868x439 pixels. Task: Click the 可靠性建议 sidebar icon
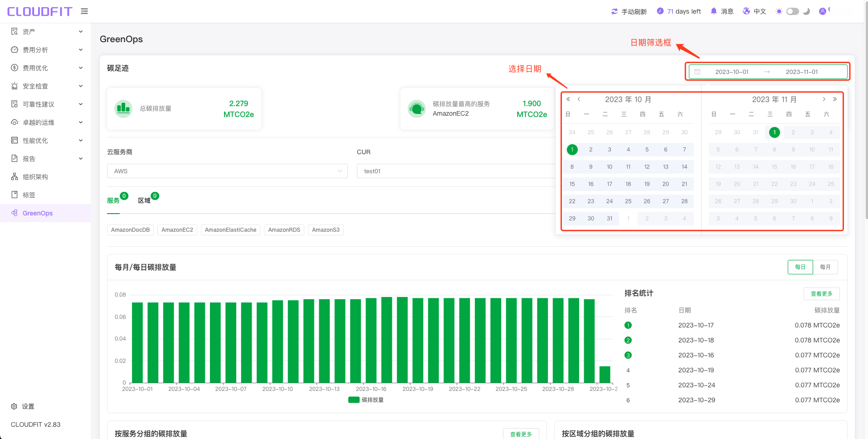coord(15,104)
